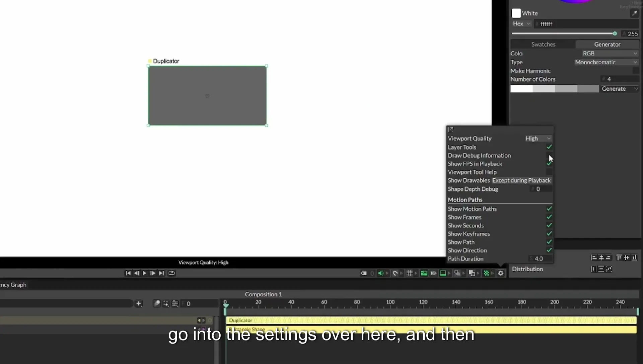Click the Composition 1 tab title
Image resolution: width=643 pixels, height=364 pixels.
tap(263, 294)
